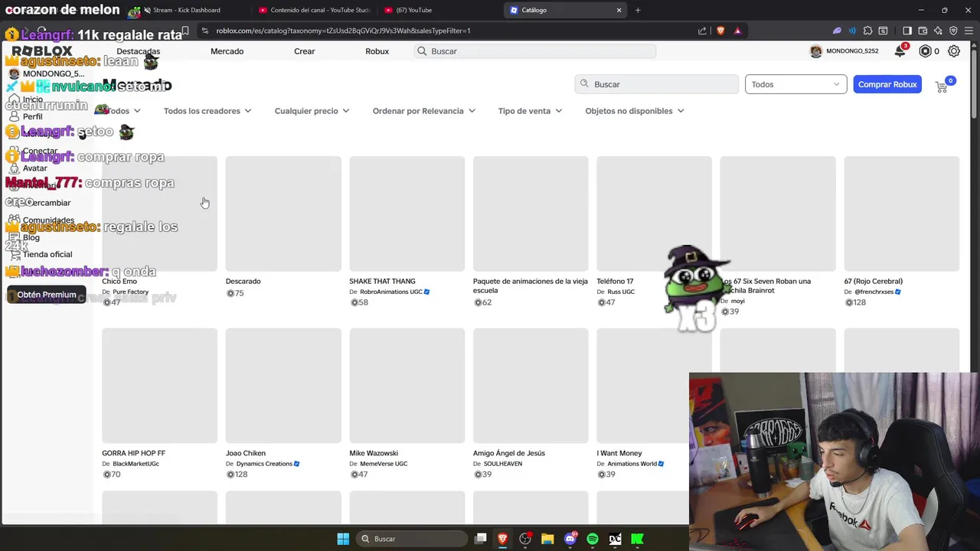
Task: Open the Crear nav item
Action: [x=305, y=51]
